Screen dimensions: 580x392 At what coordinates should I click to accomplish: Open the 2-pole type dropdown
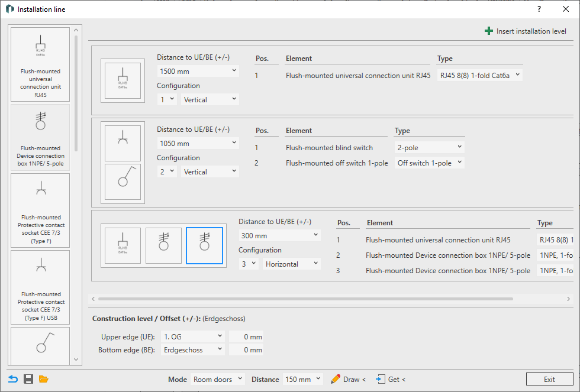tap(430, 147)
